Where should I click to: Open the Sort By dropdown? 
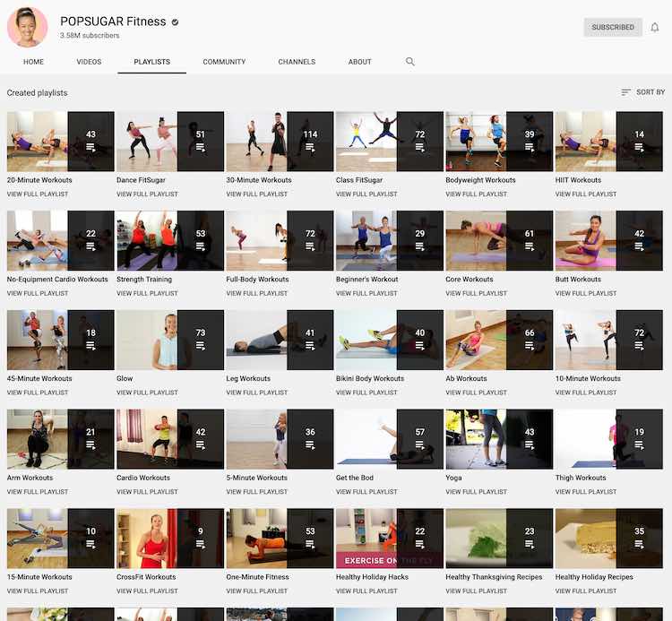[x=642, y=92]
